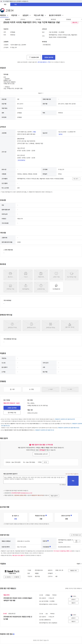Open the 한림점 조리팀 신입 job posting
Screen dimensions: 82x644
18,618
